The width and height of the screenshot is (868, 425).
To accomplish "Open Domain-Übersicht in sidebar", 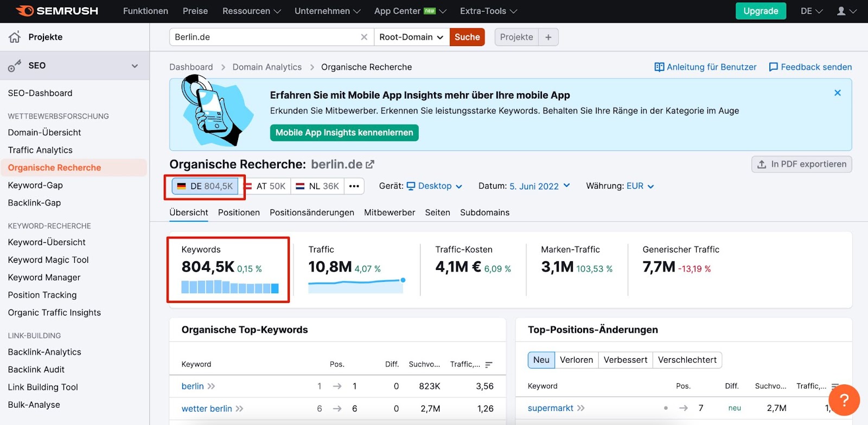I will click(44, 132).
